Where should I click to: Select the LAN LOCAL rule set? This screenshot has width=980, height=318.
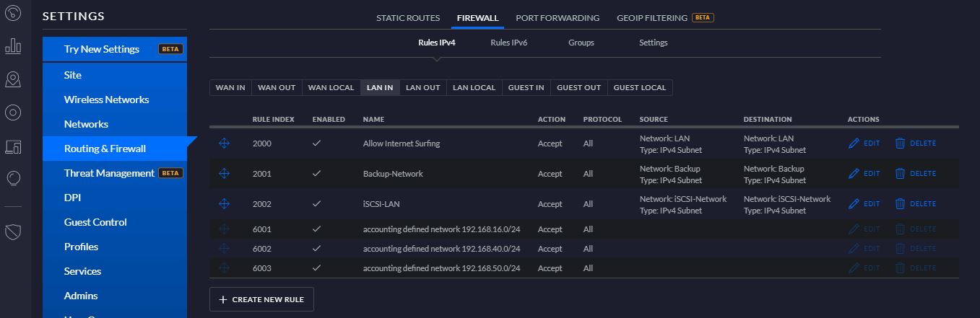pos(474,88)
